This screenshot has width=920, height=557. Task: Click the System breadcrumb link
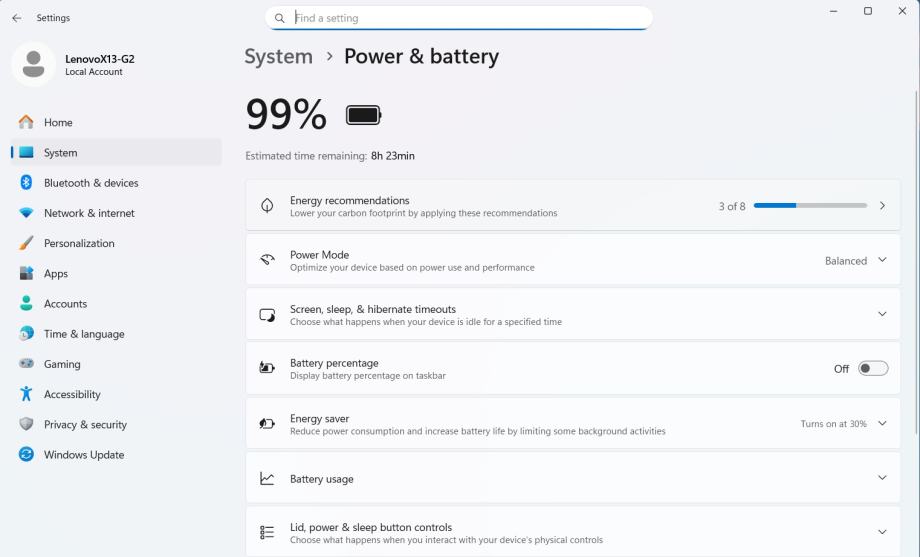(278, 57)
